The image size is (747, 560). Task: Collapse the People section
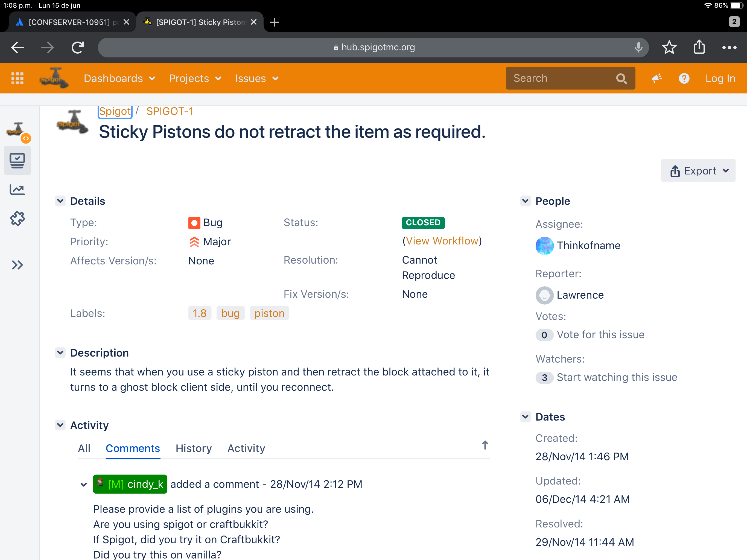click(525, 201)
